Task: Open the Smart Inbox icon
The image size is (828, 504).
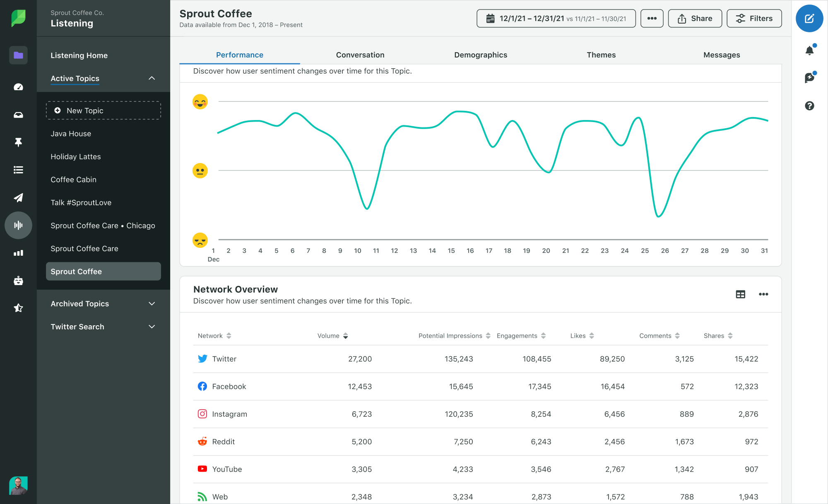Action: coord(18,115)
